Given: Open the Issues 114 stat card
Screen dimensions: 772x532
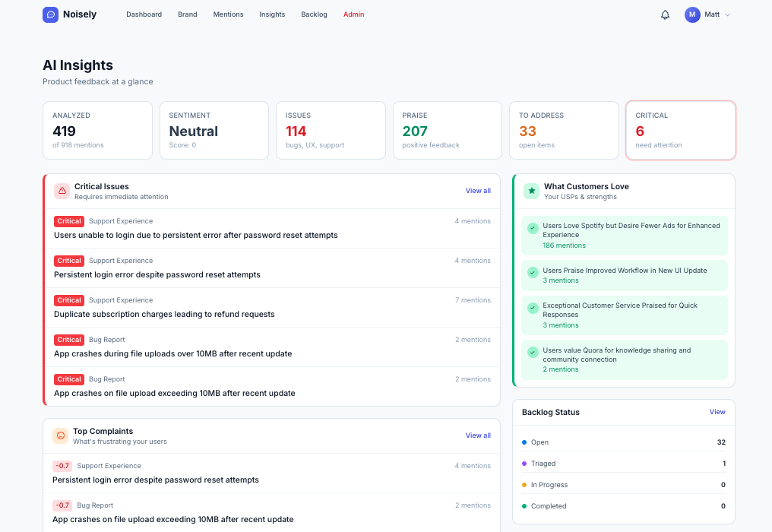Looking at the screenshot, I should [331, 131].
